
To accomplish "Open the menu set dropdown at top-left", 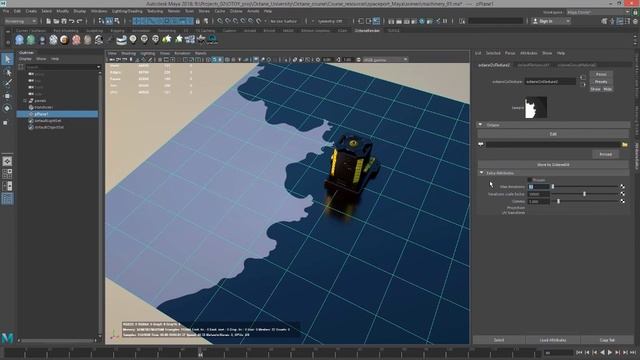I will pos(20,21).
